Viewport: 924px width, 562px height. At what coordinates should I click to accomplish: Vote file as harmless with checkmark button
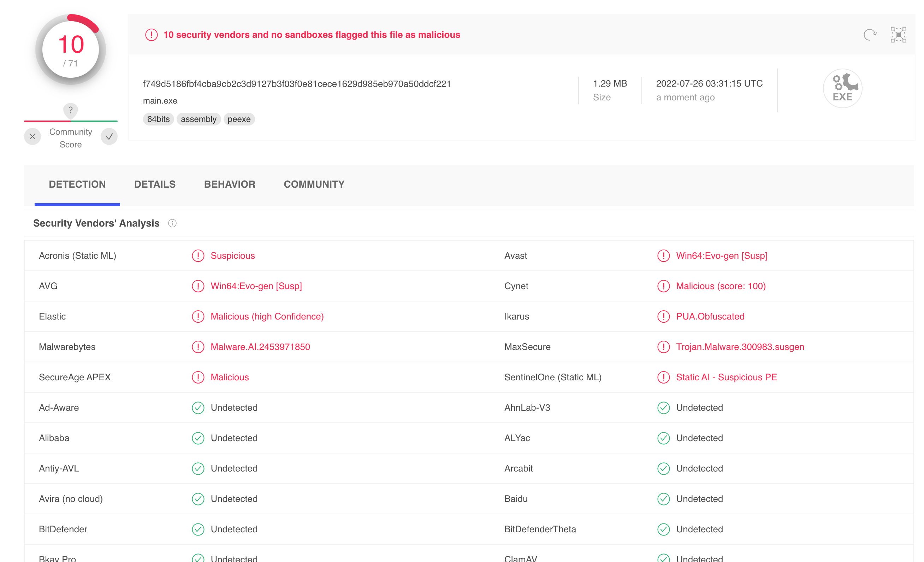point(109,136)
